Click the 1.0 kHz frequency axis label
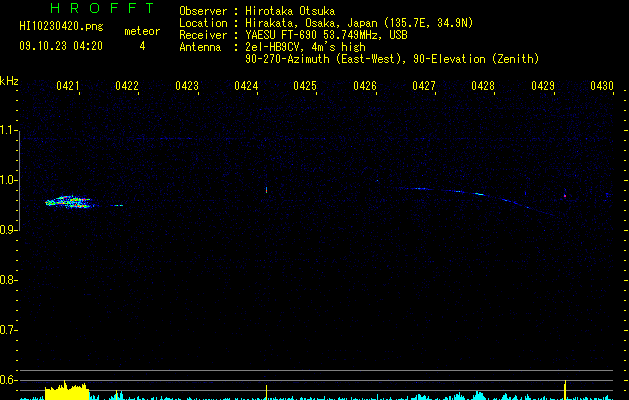 coord(8,180)
